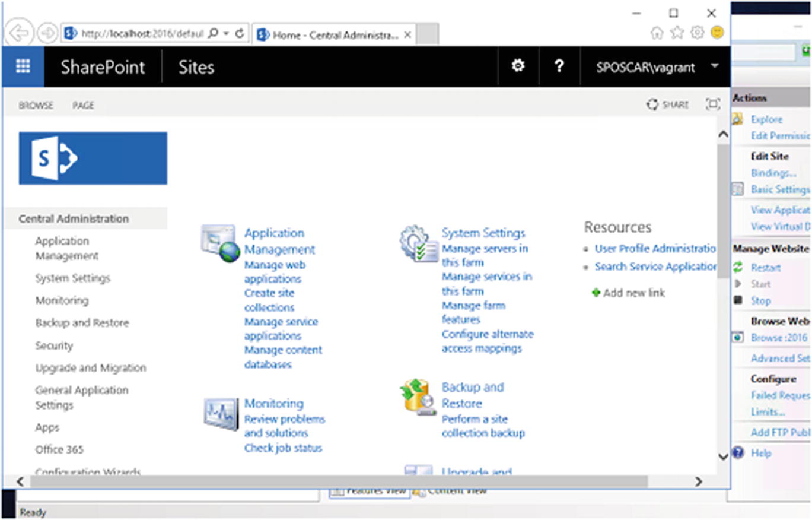Screen dimensions: 812x520
Task: Click the vertical scrollbar up arrow
Action: (723, 135)
